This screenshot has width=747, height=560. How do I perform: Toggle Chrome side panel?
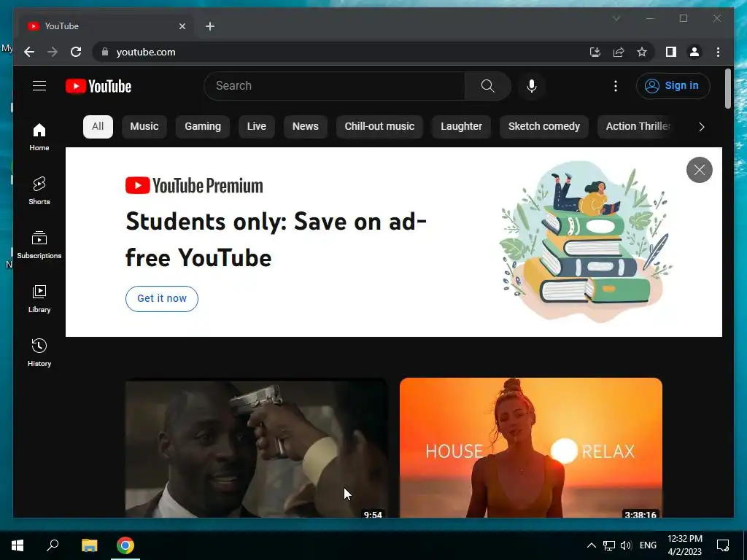pos(671,52)
